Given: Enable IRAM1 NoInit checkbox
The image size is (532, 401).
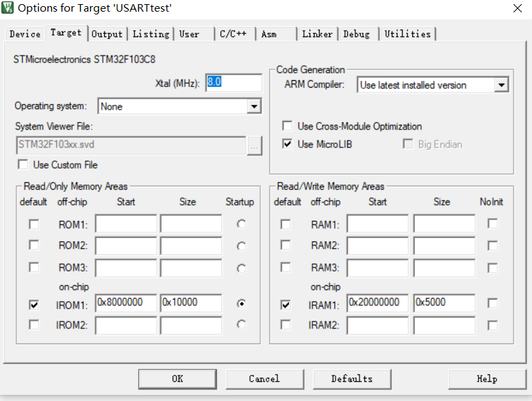Looking at the screenshot, I should pyautogui.click(x=492, y=303).
